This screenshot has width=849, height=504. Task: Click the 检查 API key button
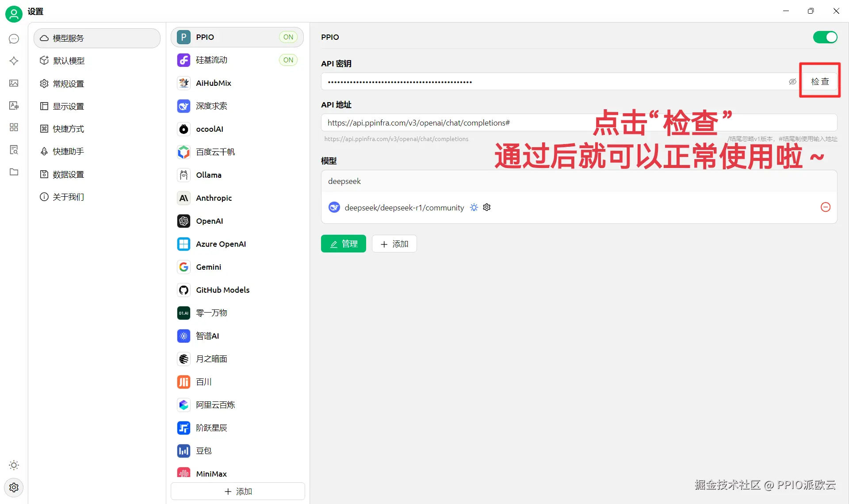pos(819,82)
